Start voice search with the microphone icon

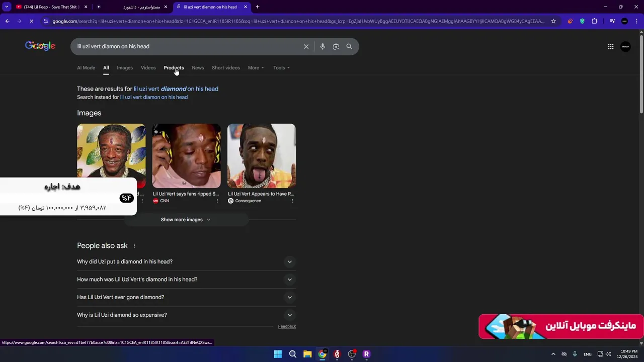tap(323, 46)
